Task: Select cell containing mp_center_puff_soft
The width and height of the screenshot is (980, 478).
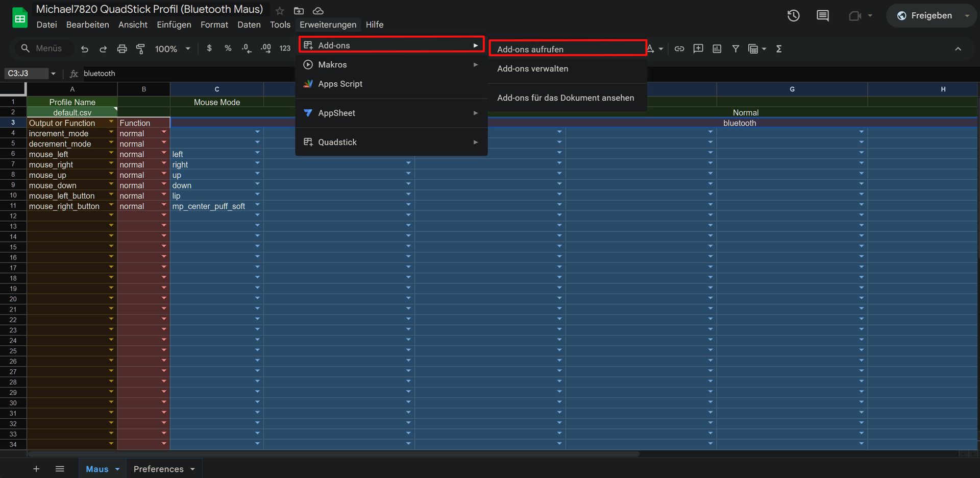Action: pyautogui.click(x=217, y=206)
